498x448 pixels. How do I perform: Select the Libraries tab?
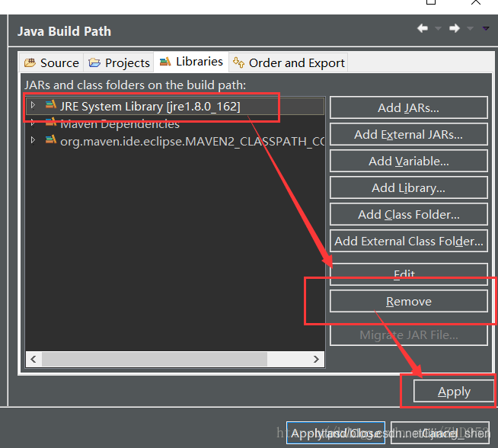pos(191,62)
